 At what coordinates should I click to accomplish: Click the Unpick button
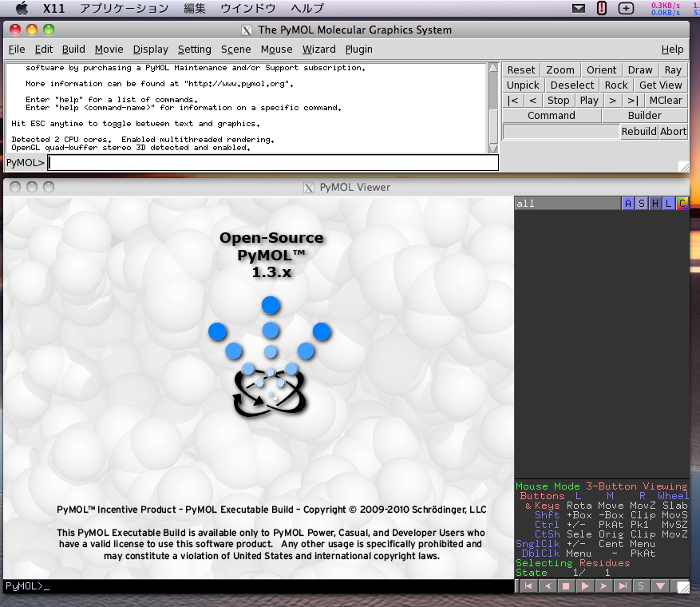coord(523,85)
